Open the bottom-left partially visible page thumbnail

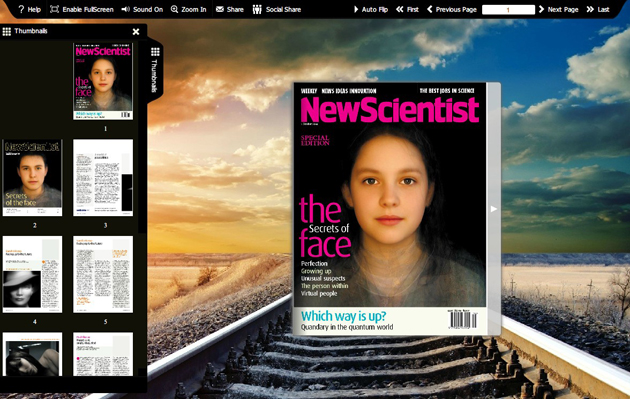[32, 354]
